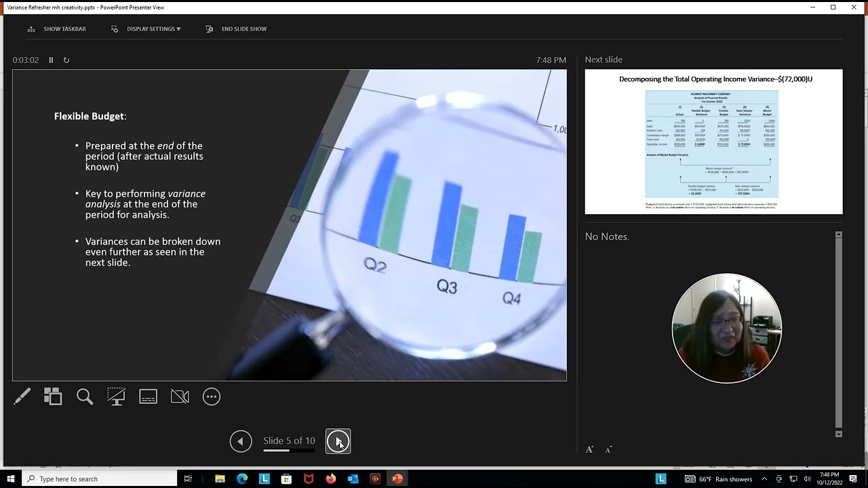
Task: Click notes scrollbar down arrow
Action: click(839, 434)
